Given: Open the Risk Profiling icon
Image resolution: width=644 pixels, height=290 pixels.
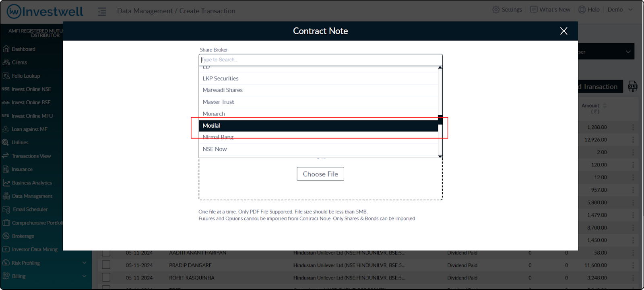Looking at the screenshot, I should click(6, 263).
